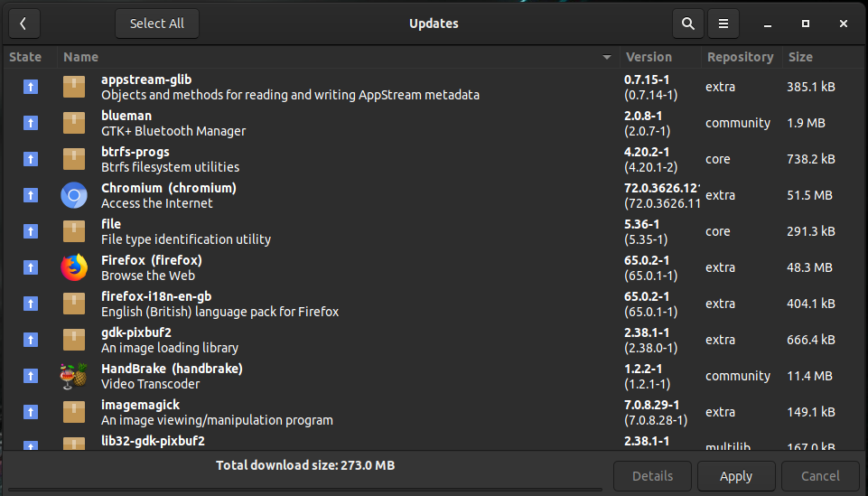Click version 7.0.8.29-1 of imagemagick
Viewport: 868px width, 496px height.
(651, 406)
